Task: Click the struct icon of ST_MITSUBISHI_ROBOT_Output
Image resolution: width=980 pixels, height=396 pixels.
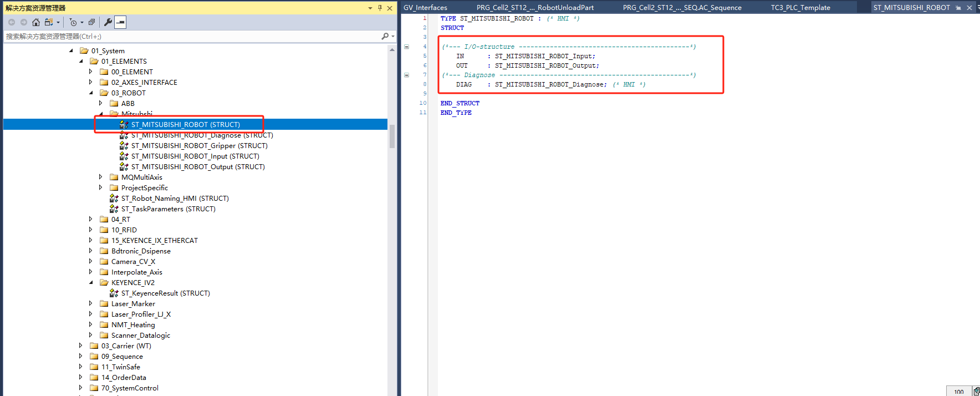Action: (x=124, y=166)
